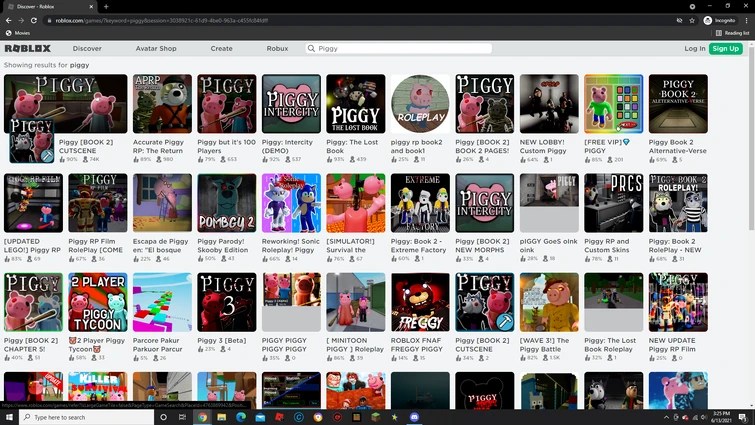Open Piggy Book 2 Alternative-Verse thumbnail
Image resolution: width=755 pixels, height=425 pixels.
pyautogui.click(x=678, y=103)
